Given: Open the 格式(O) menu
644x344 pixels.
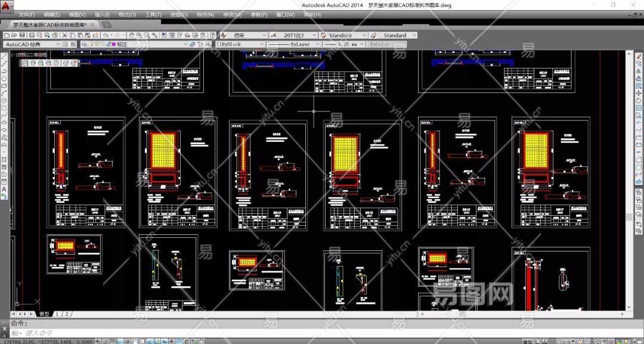Looking at the screenshot, I should [x=128, y=15].
